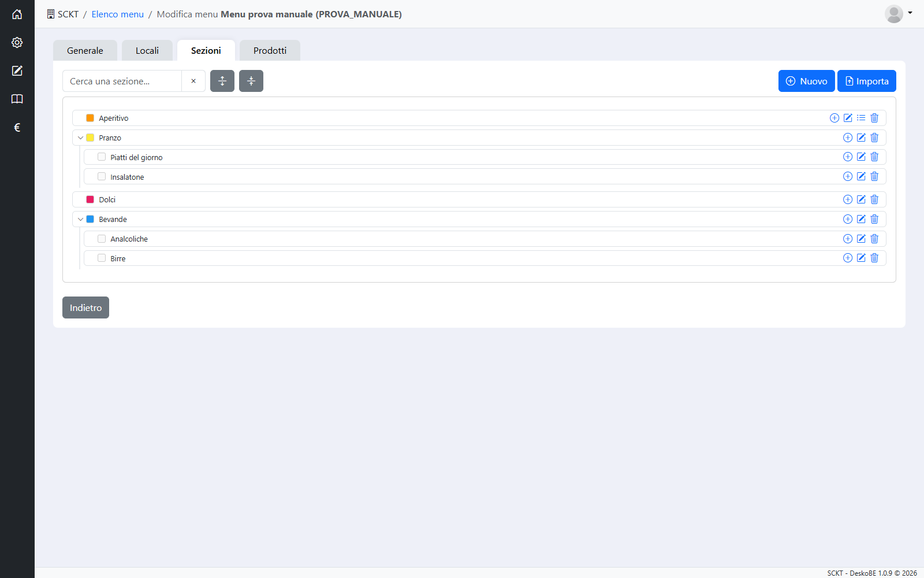
Task: Open the home icon in sidebar
Action: (17, 14)
